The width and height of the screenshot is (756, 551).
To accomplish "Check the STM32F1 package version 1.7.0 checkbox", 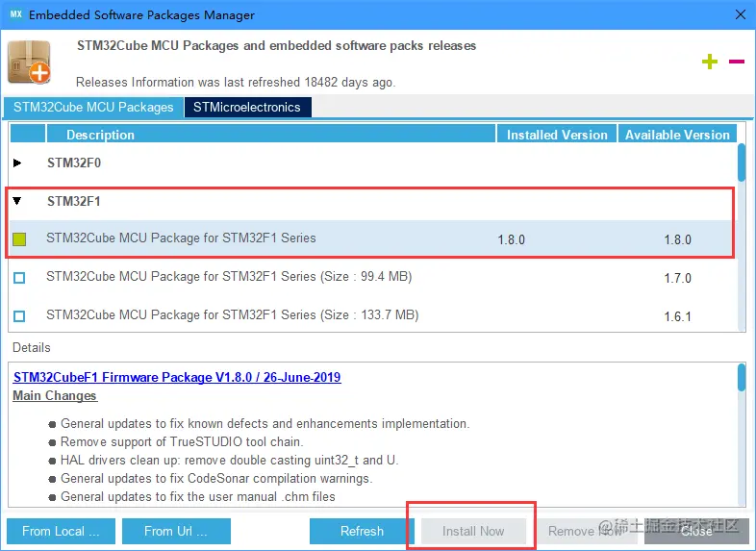I will click(19, 278).
